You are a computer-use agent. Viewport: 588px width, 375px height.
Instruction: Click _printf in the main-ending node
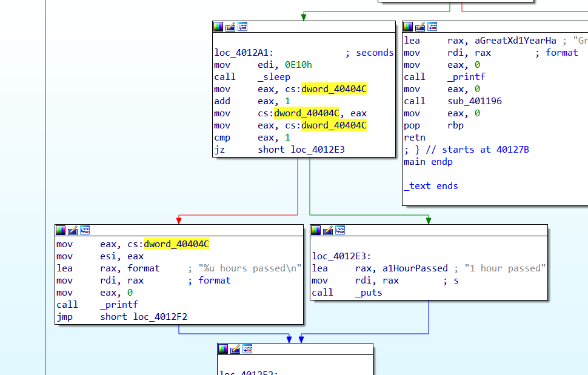click(x=466, y=77)
